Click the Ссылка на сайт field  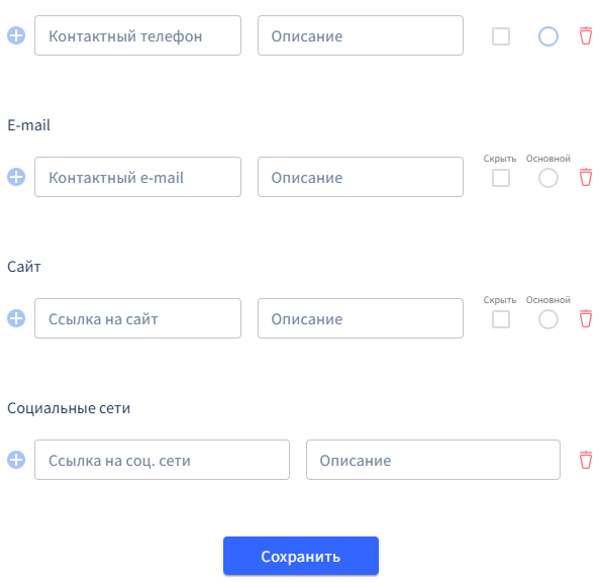pos(138,319)
